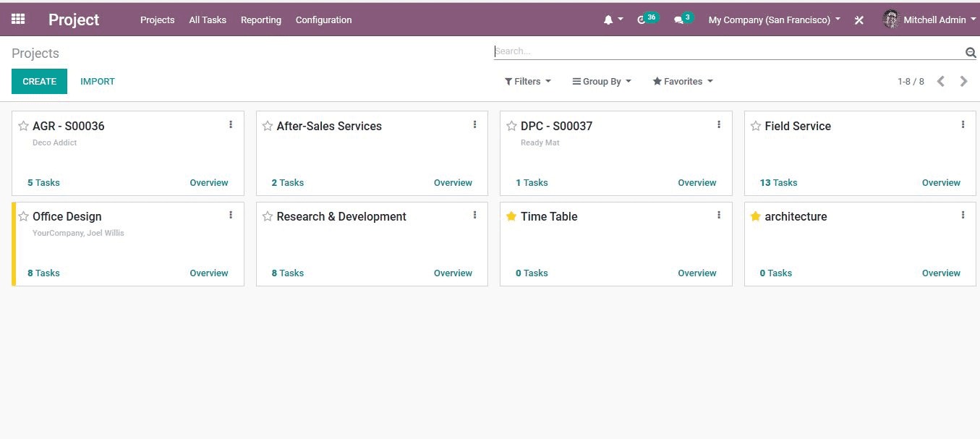Click the search magnifier icon
This screenshot has width=980, height=439.
tap(971, 52)
